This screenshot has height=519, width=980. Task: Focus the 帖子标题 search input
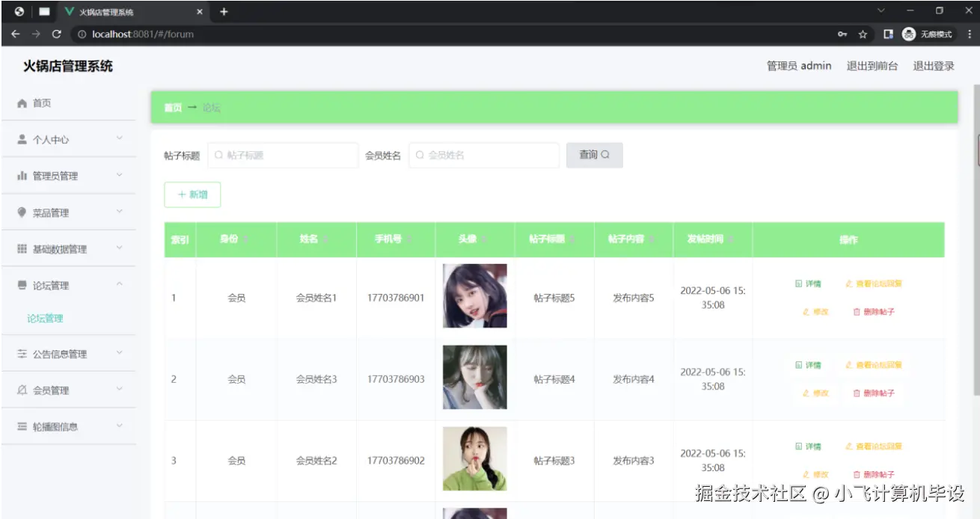pos(283,155)
